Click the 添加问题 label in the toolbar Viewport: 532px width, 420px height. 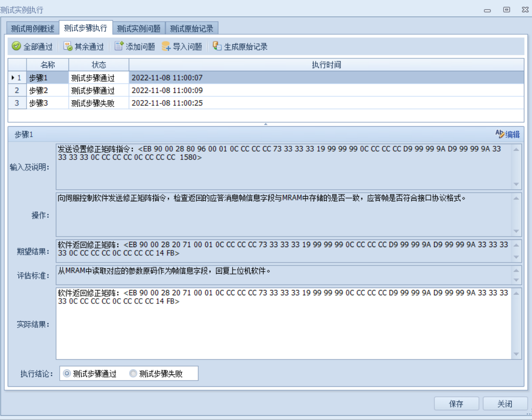click(140, 47)
